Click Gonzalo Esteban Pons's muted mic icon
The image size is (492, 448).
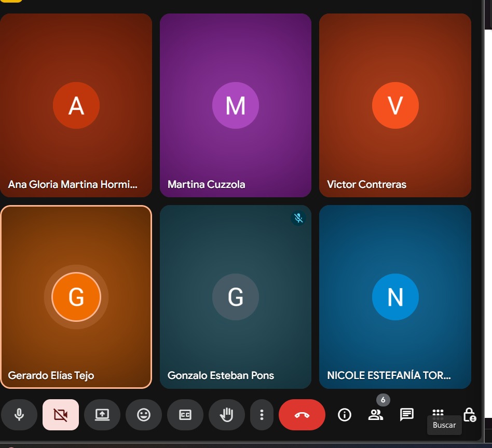pos(298,218)
